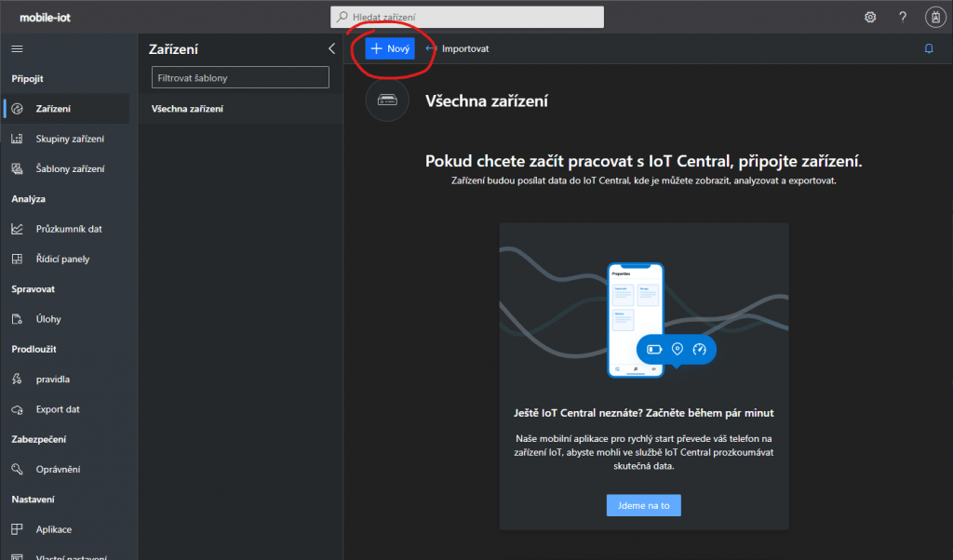The image size is (953, 560).
Task: Open Průzkumník dat analytics page
Action: tap(69, 229)
